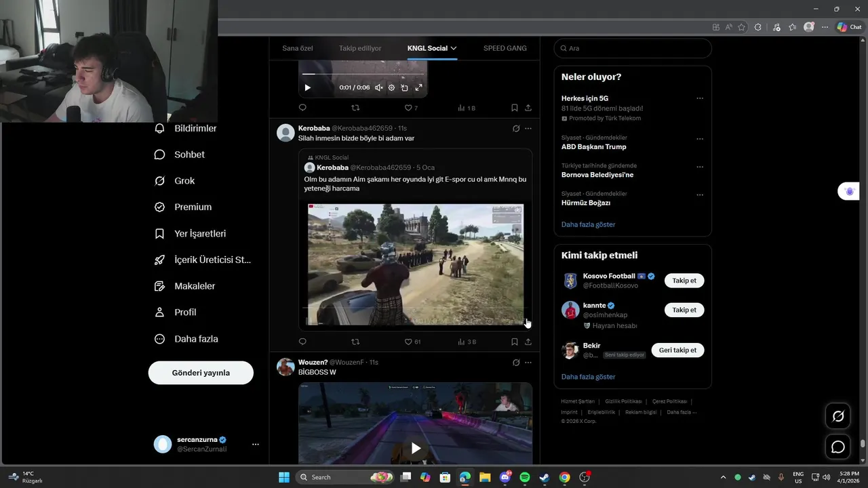Open Copilot Chat in Edge toolbar
The width and height of the screenshot is (868, 488).
pos(849,27)
